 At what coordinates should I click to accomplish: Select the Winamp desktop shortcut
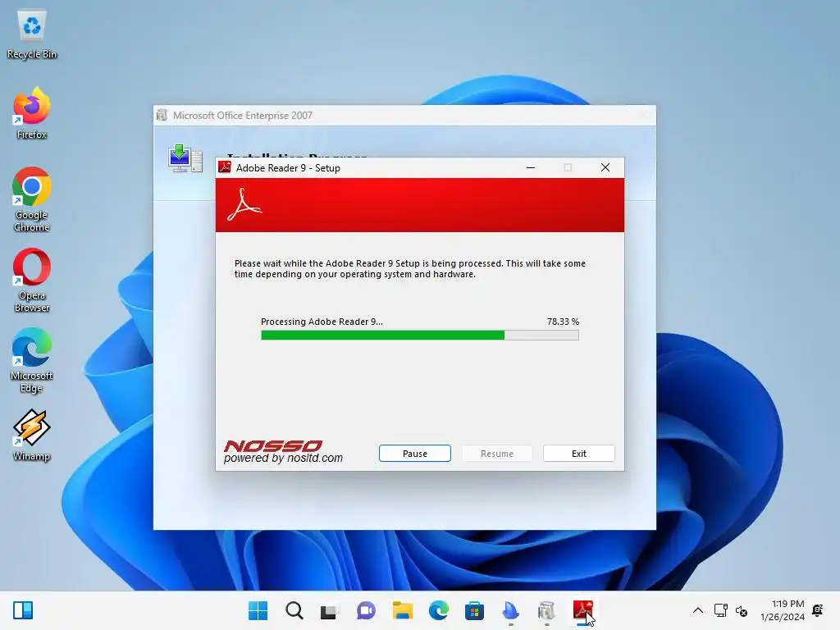[32, 436]
